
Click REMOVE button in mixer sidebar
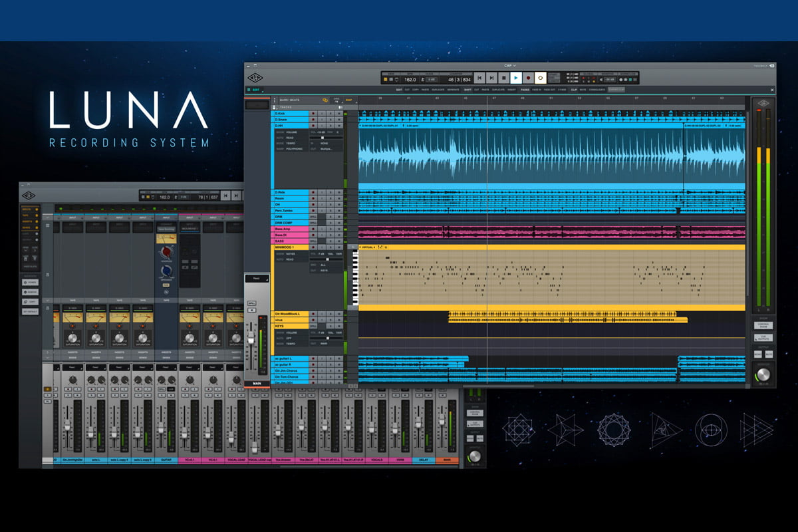coord(30,292)
